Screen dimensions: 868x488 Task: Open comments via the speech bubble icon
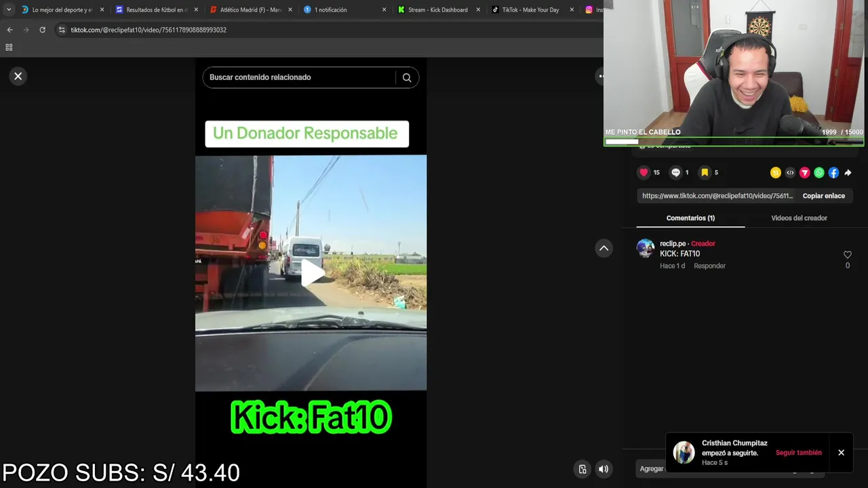(675, 172)
